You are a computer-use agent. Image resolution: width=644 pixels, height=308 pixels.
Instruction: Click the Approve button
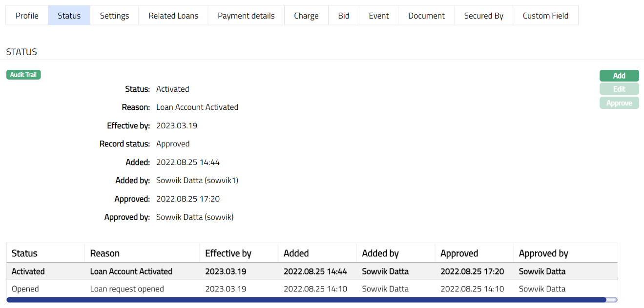619,103
